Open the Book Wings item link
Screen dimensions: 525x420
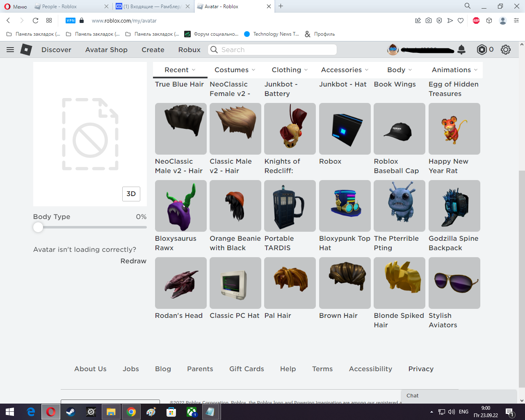point(395,84)
